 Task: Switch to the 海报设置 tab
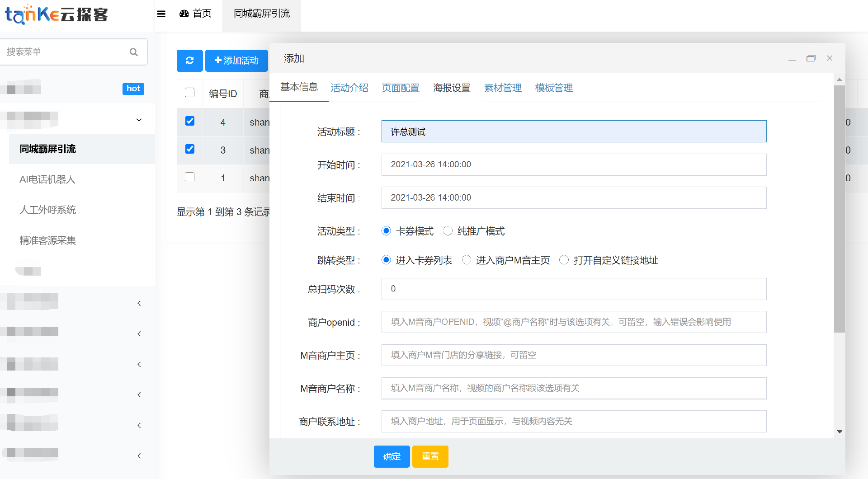452,88
